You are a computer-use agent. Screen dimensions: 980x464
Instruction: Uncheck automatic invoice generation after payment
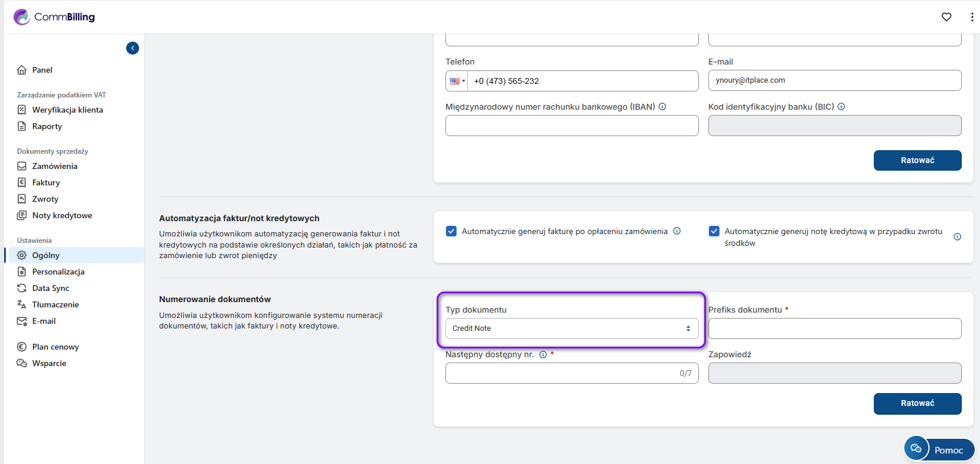pyautogui.click(x=451, y=231)
